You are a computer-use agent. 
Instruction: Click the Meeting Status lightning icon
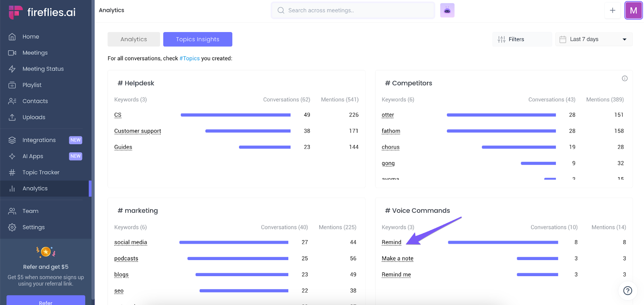click(x=12, y=69)
